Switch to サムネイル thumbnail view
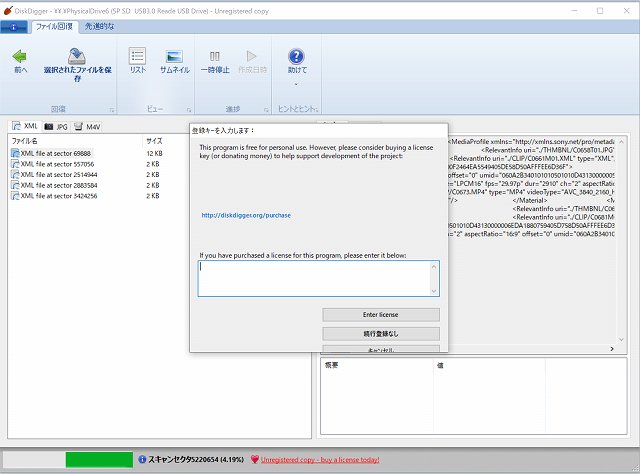 click(175, 61)
